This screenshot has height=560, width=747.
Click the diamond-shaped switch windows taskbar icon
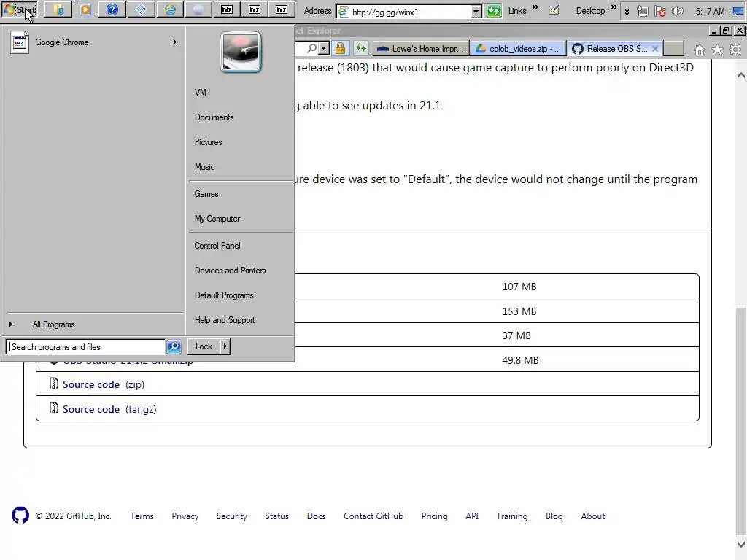141,9
